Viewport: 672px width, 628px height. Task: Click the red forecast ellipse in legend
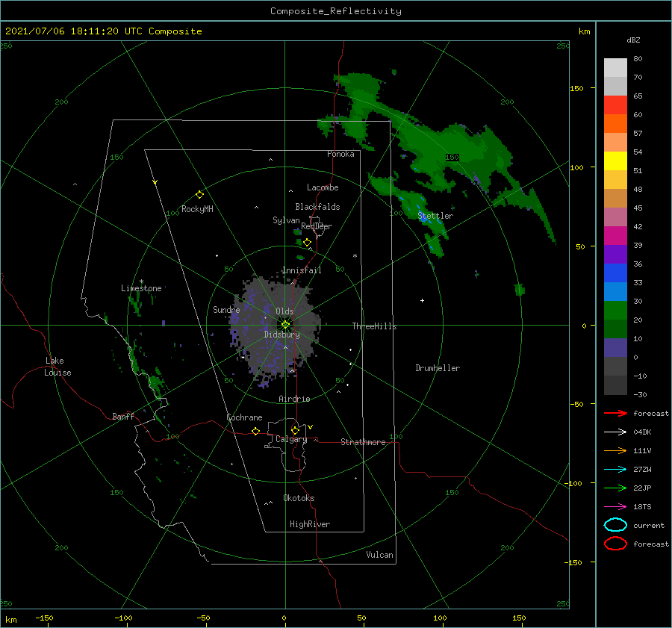(x=615, y=544)
